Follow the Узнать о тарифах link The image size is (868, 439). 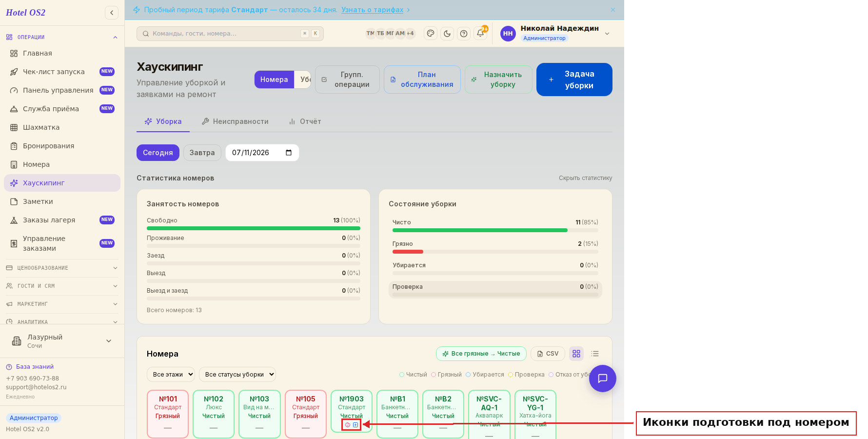(x=373, y=10)
